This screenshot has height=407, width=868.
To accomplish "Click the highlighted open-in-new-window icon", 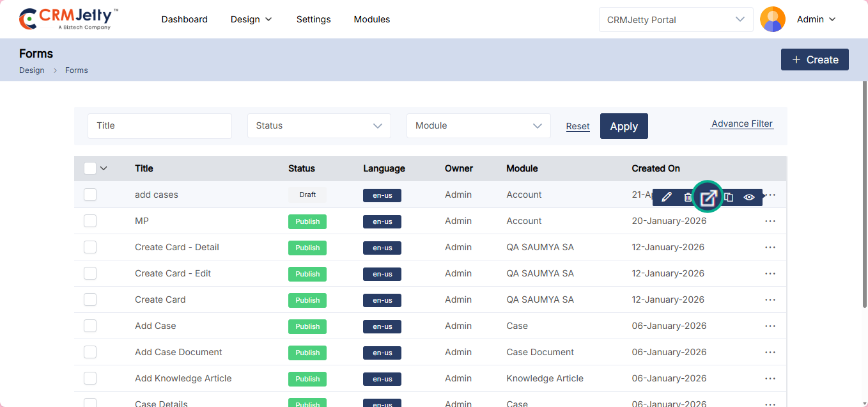I will [x=708, y=197].
